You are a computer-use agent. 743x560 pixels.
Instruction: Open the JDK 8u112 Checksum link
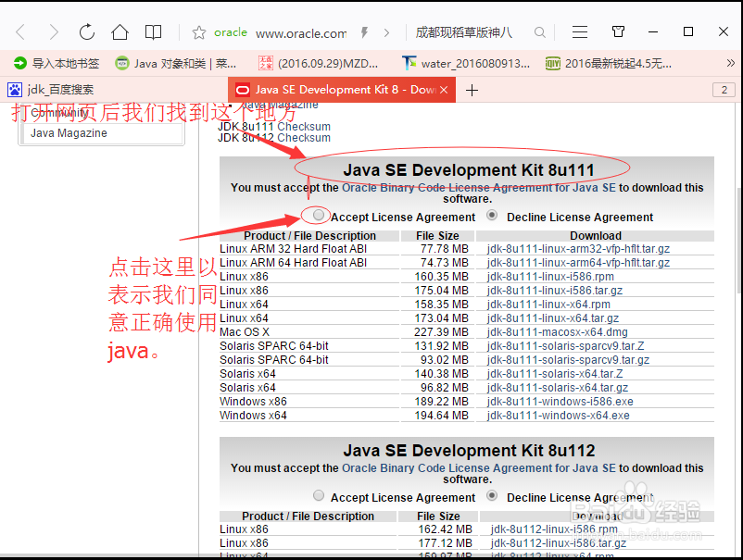(x=304, y=138)
